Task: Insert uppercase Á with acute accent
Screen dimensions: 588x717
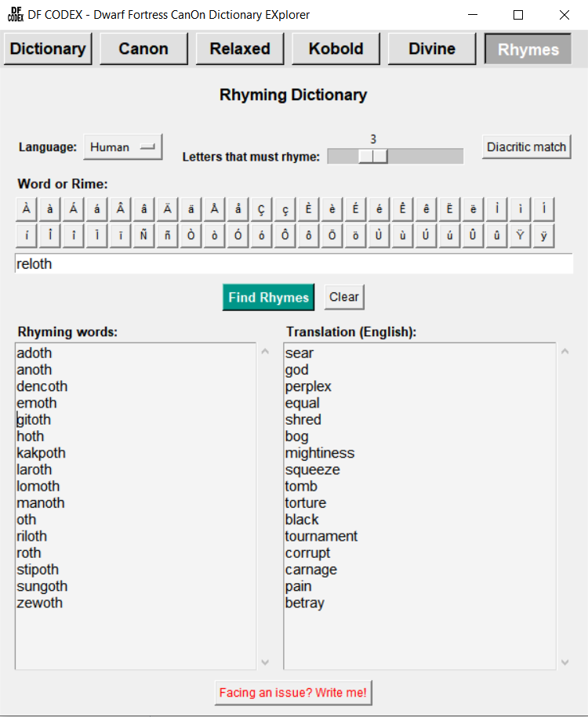Action: point(73,209)
